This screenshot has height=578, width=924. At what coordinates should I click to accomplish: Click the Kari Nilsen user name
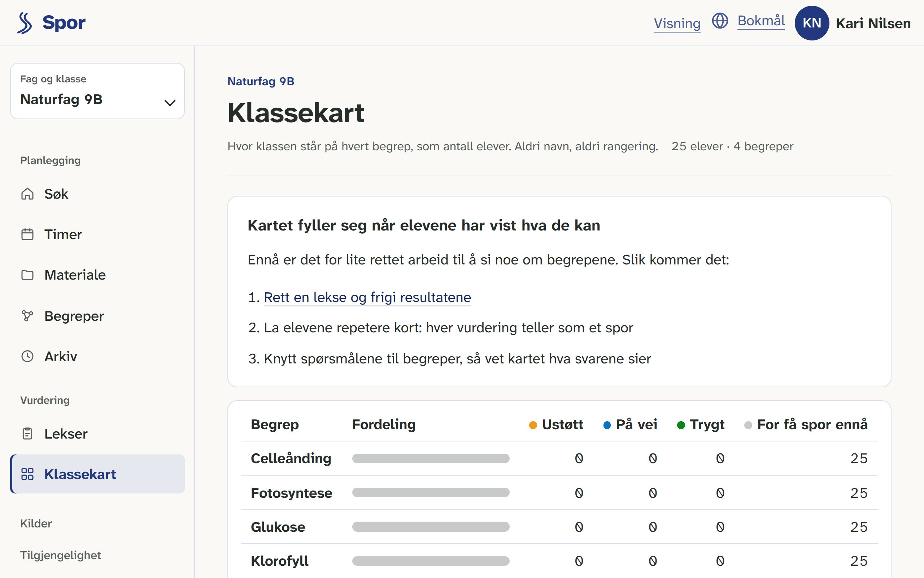point(873,23)
